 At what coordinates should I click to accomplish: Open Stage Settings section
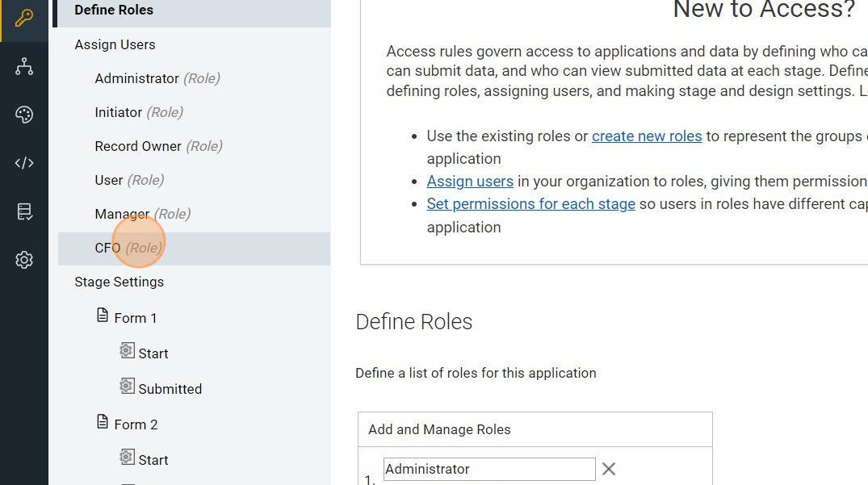coord(119,282)
